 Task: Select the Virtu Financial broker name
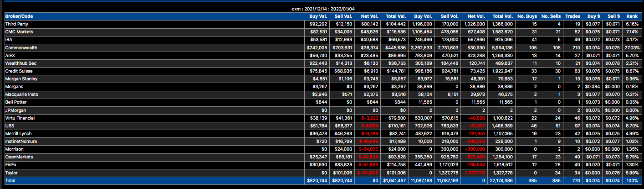[20, 118]
